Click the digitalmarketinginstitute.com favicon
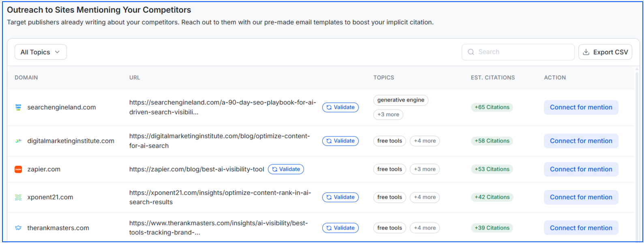644x243 pixels. coord(18,141)
